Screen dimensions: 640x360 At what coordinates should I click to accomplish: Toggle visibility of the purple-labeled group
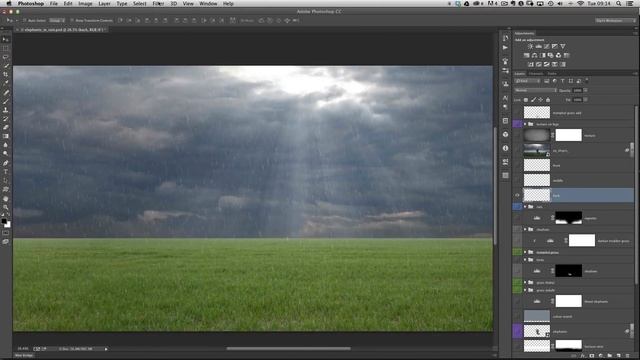tap(517, 124)
